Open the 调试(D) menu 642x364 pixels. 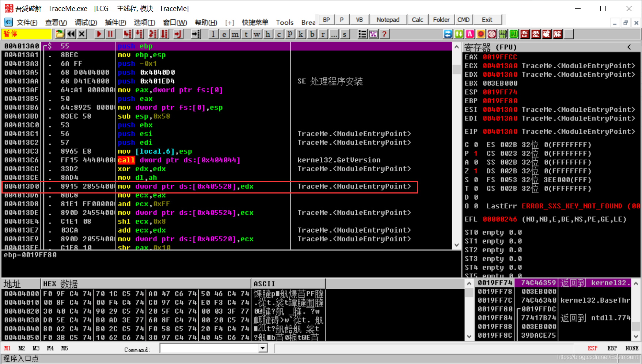coord(86,23)
